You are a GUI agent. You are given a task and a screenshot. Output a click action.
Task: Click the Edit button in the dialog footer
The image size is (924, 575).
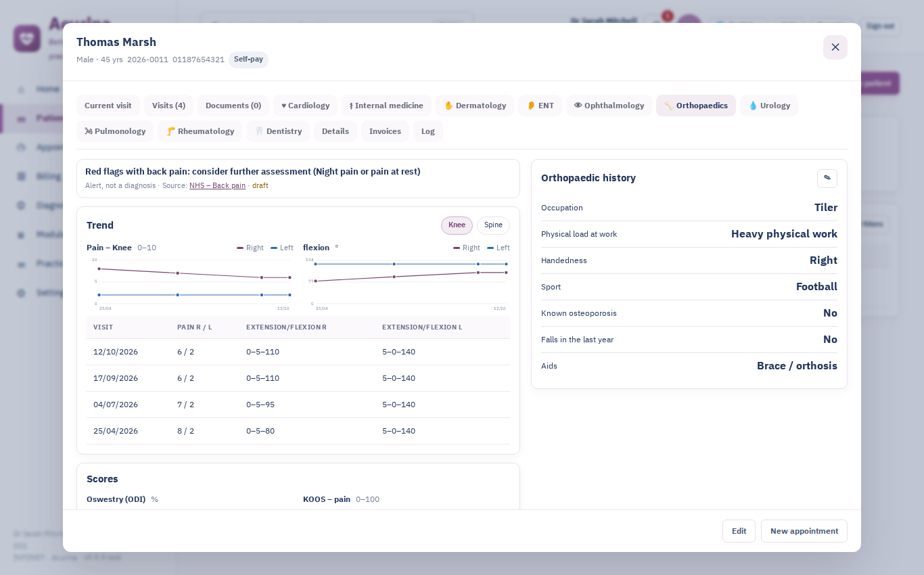point(739,531)
